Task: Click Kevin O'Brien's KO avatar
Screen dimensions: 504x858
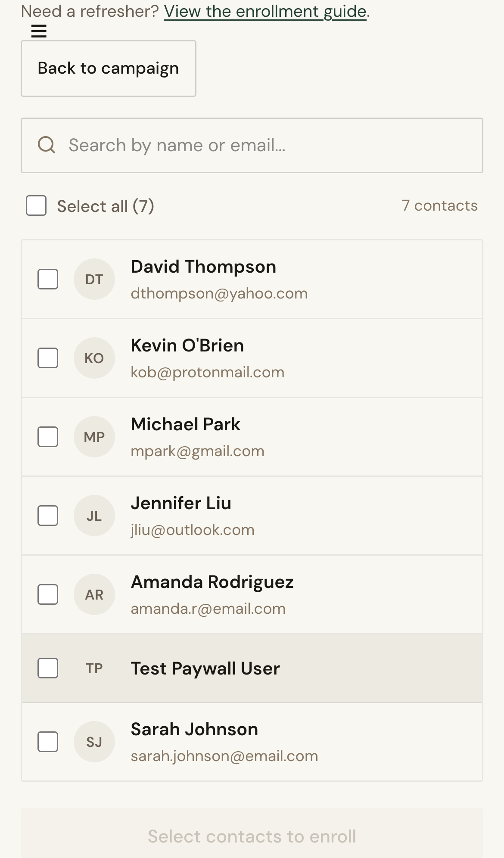Action: [94, 358]
